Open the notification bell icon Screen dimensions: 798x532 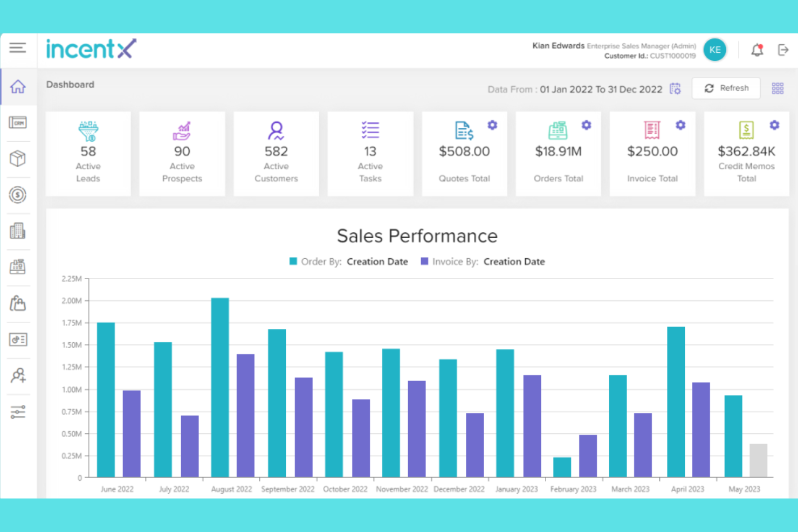[757, 50]
